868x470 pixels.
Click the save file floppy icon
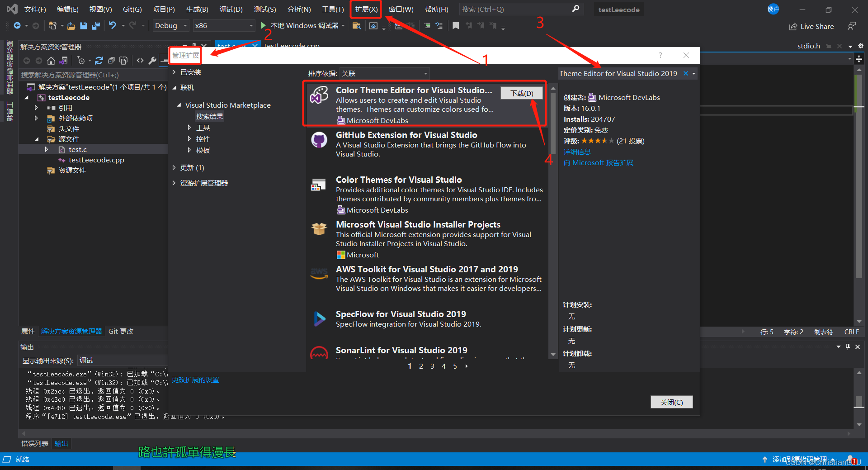coord(84,26)
